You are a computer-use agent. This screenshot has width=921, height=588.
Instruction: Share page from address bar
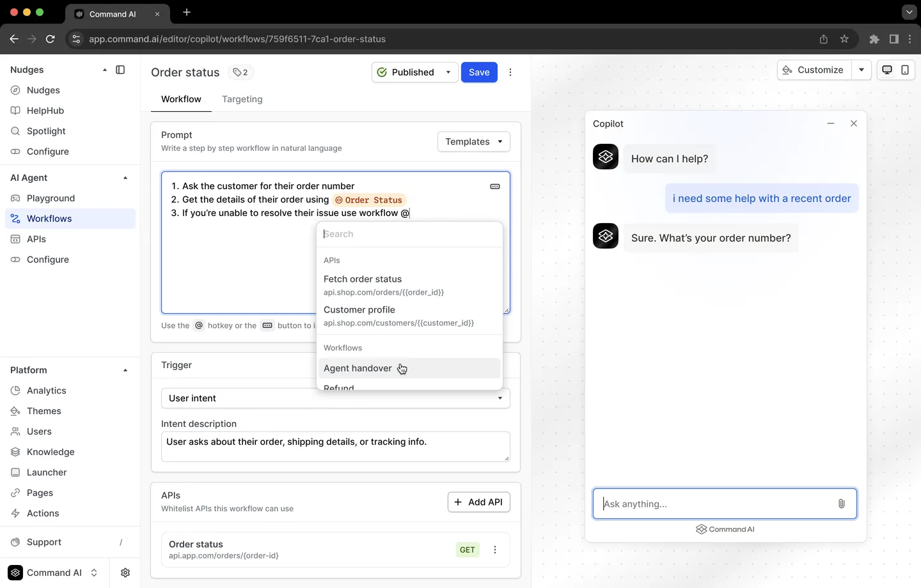824,39
